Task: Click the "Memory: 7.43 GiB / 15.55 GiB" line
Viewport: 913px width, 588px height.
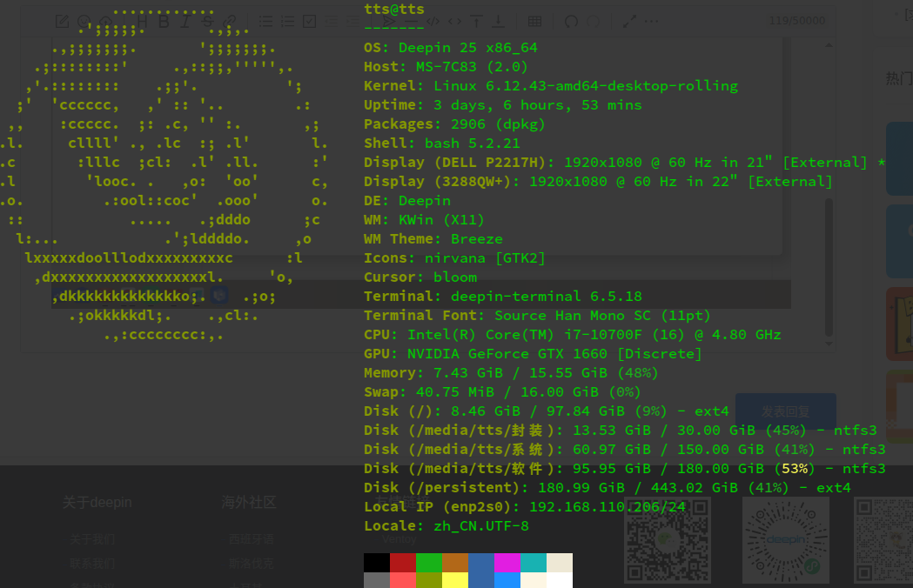Action: [511, 373]
